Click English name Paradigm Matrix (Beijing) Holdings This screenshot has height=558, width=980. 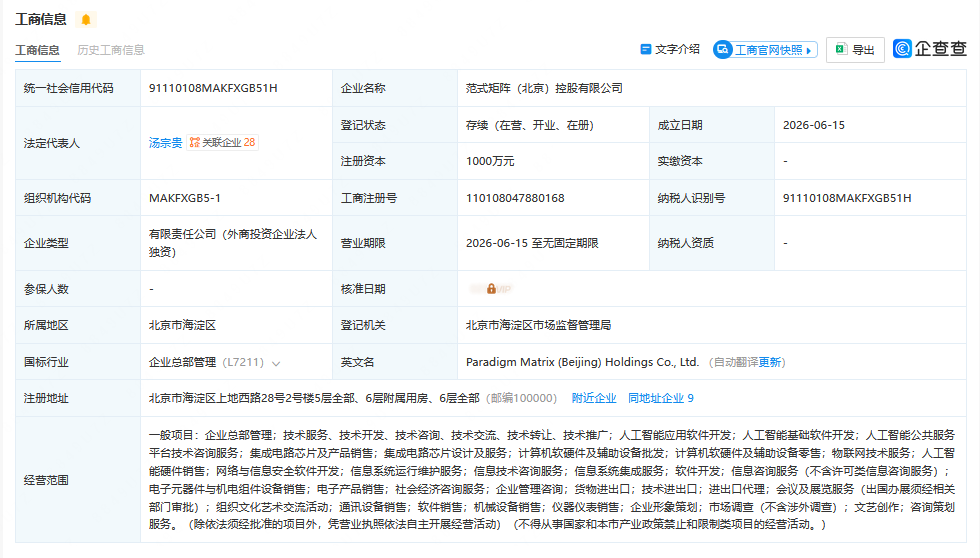pos(582,362)
